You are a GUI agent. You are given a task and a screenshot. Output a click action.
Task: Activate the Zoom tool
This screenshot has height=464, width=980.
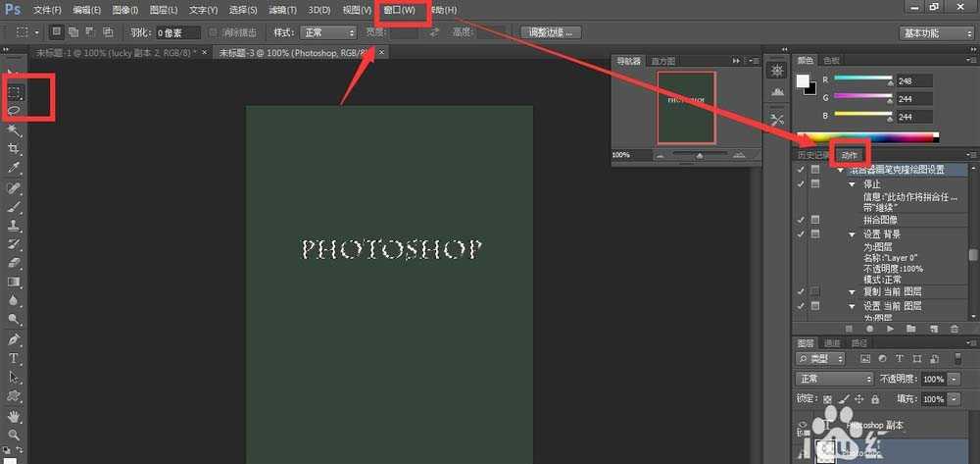[15, 435]
